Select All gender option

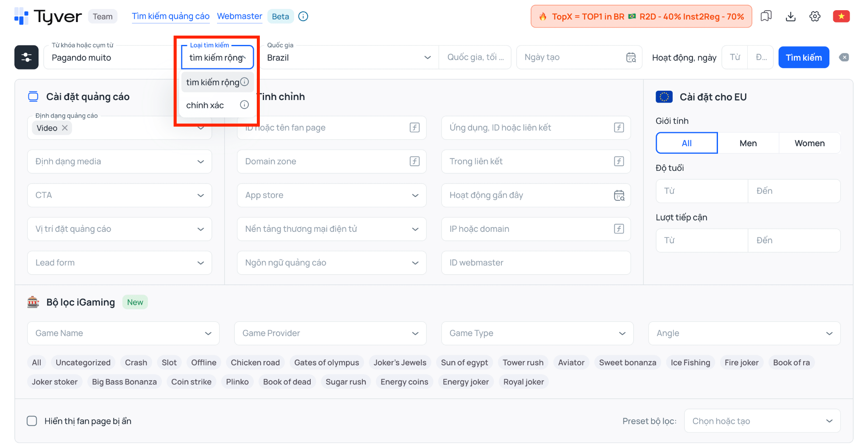pos(687,143)
